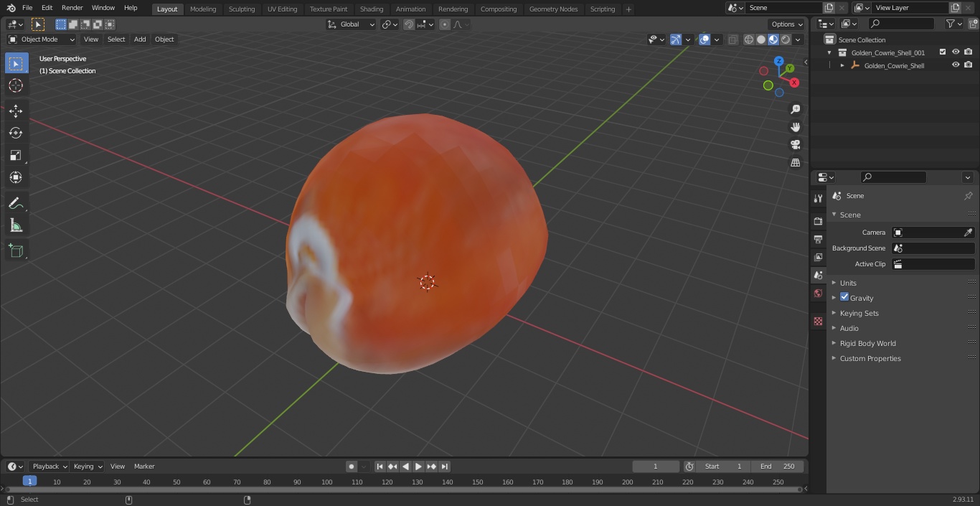Open the Edit menu
Screen dimensions: 980x506
[47, 8]
